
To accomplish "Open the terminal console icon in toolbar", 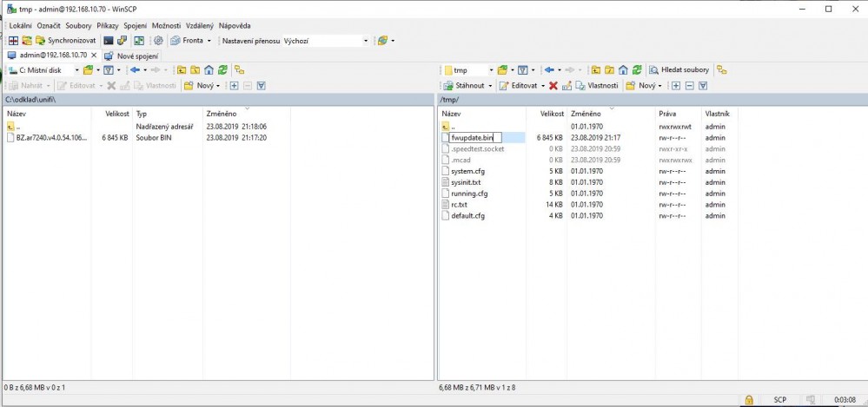I will 109,41.
